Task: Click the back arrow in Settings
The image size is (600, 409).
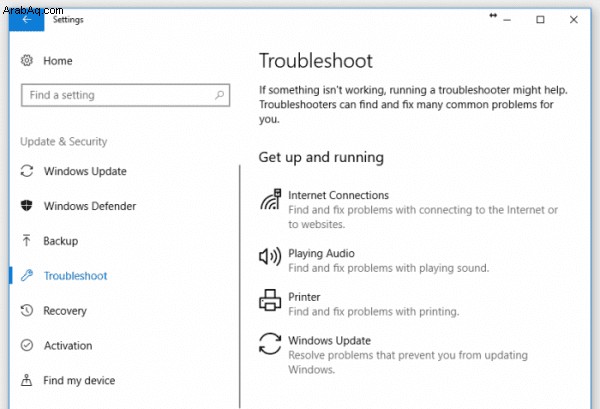Action: point(26,20)
